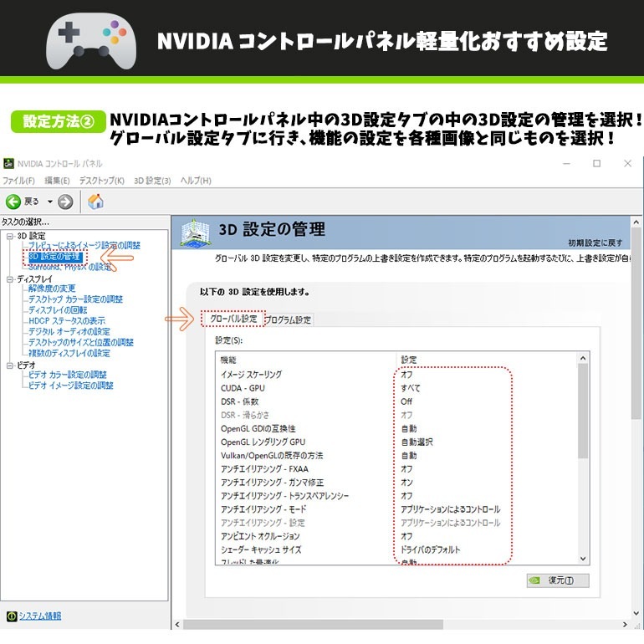The width and height of the screenshot is (644, 644).
Task: Collapse the ディスプレイ tree node
Action: pyautogui.click(x=10, y=279)
